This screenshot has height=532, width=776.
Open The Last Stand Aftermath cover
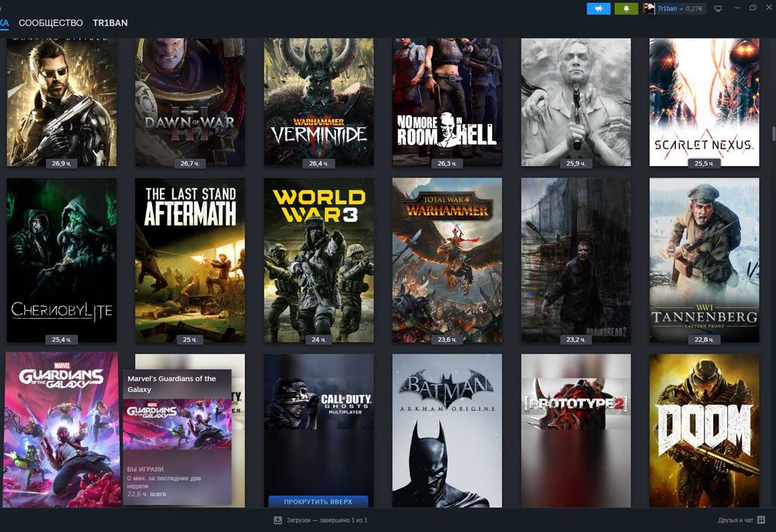tap(190, 260)
